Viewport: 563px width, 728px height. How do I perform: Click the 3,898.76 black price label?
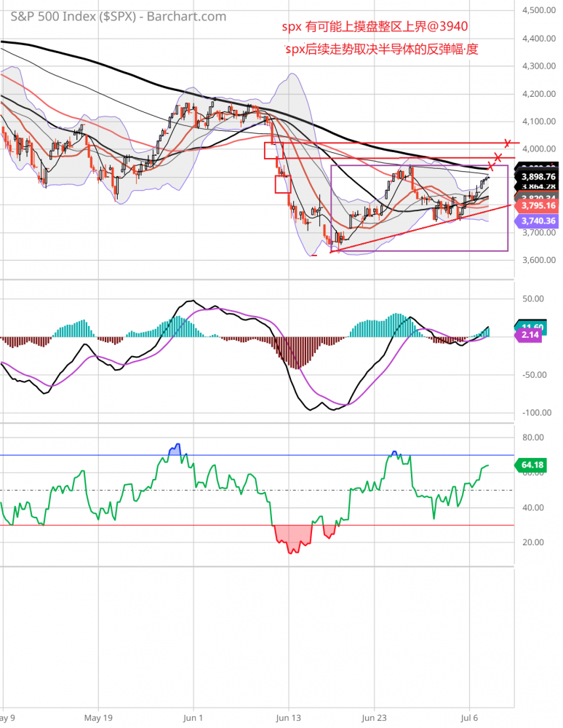pyautogui.click(x=536, y=176)
